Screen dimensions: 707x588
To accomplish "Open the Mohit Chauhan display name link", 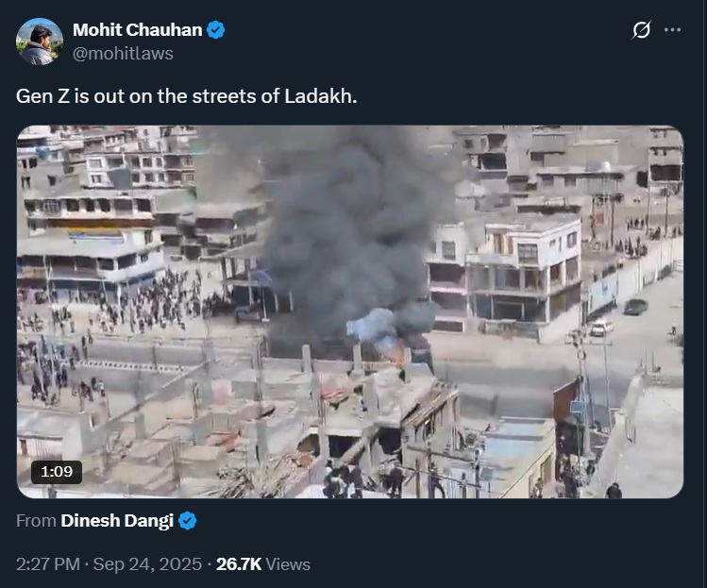I will coord(137,30).
